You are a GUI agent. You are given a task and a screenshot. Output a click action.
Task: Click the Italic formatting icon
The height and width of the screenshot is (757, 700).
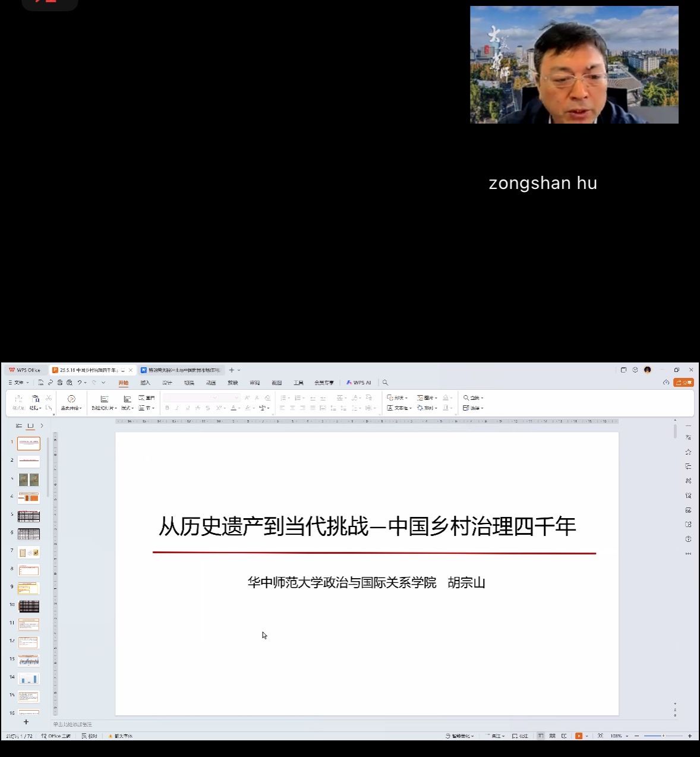pos(177,408)
